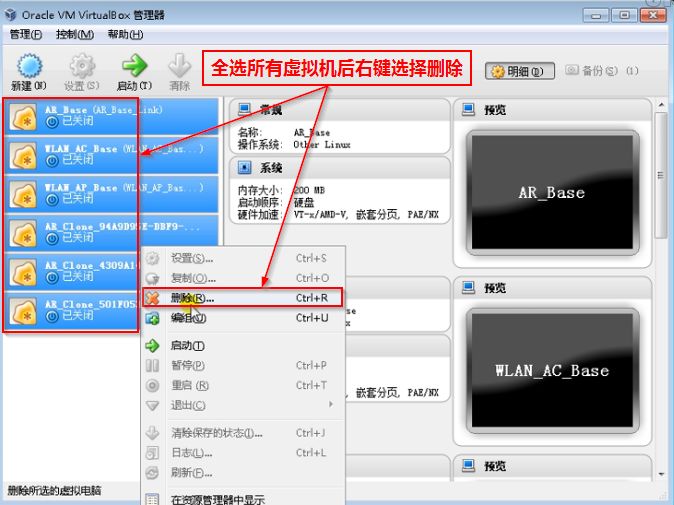Image resolution: width=674 pixels, height=505 pixels.
Task: Choose 清除保存的状态(I)... in the context menu
Action: pyautogui.click(x=243, y=433)
